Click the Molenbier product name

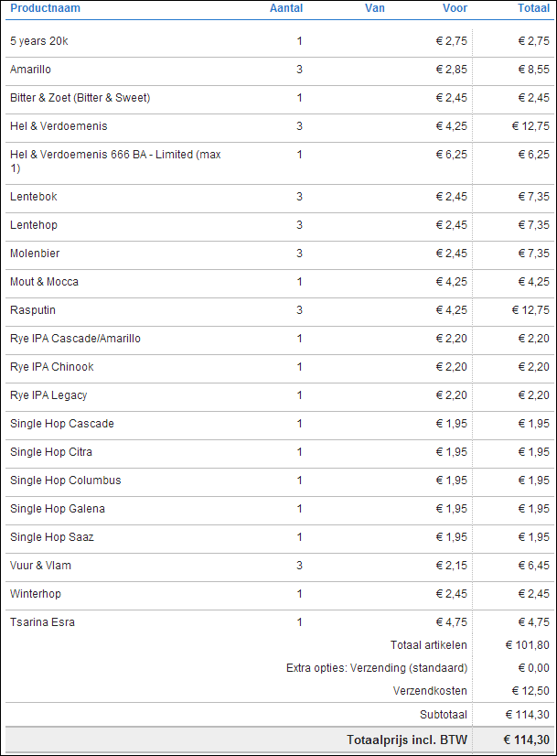click(x=35, y=254)
